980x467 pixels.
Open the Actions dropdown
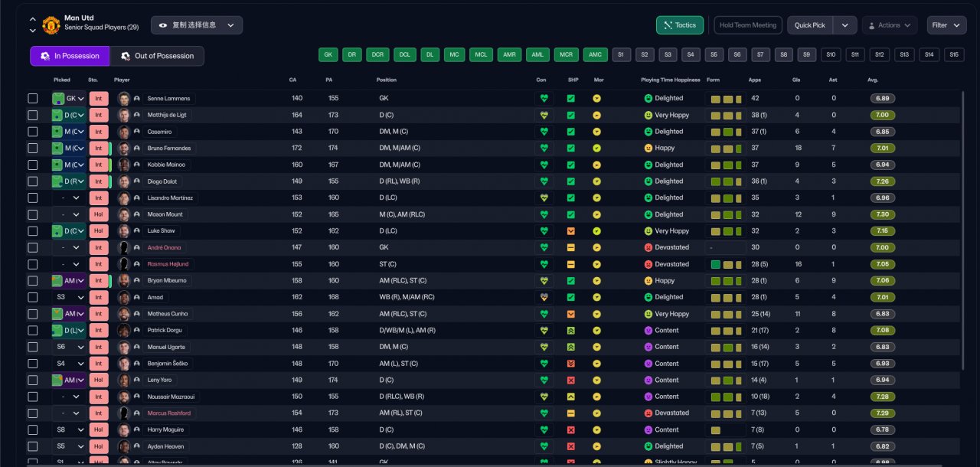pos(890,25)
